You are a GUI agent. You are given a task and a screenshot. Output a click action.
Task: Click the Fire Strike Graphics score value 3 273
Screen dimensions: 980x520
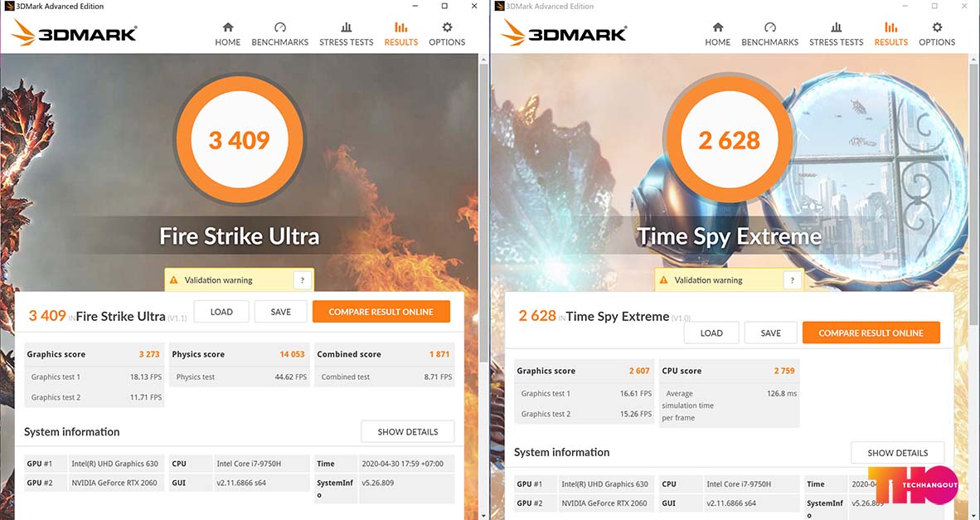pos(149,354)
